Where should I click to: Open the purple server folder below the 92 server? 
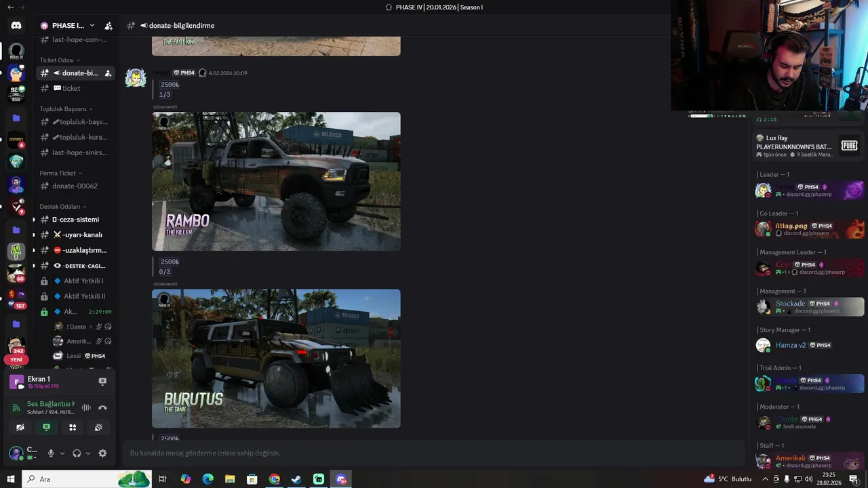(16, 118)
